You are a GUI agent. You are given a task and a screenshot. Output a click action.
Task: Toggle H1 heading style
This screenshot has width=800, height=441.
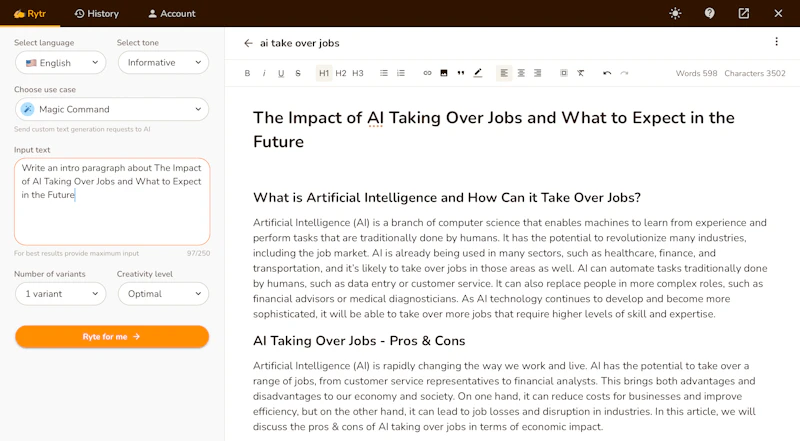[x=324, y=73]
